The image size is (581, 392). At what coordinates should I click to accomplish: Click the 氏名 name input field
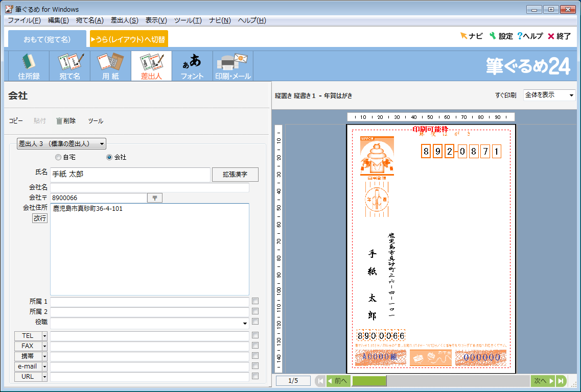coord(130,175)
